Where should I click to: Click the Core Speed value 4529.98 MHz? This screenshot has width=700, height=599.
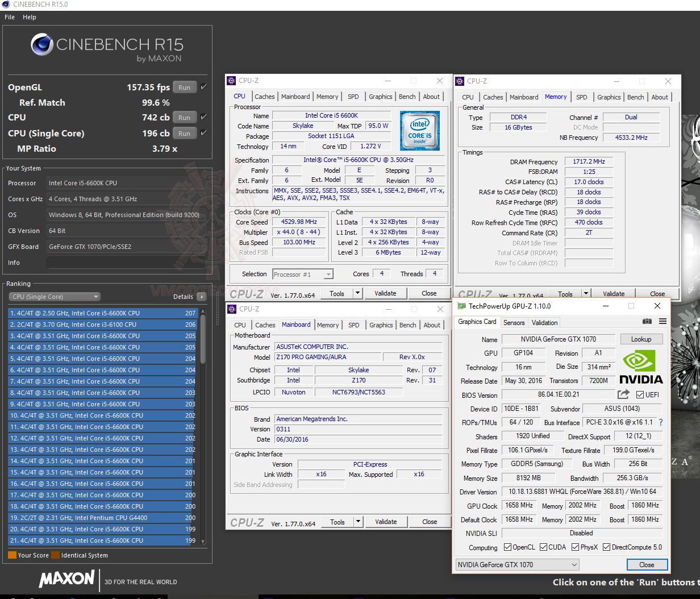point(299,222)
